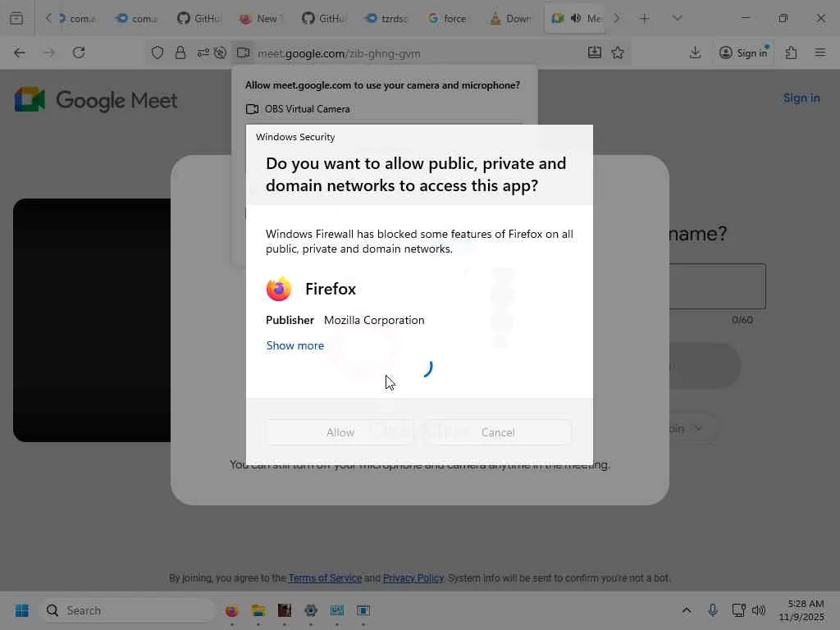Open Firefox from the taskbar

click(x=231, y=610)
